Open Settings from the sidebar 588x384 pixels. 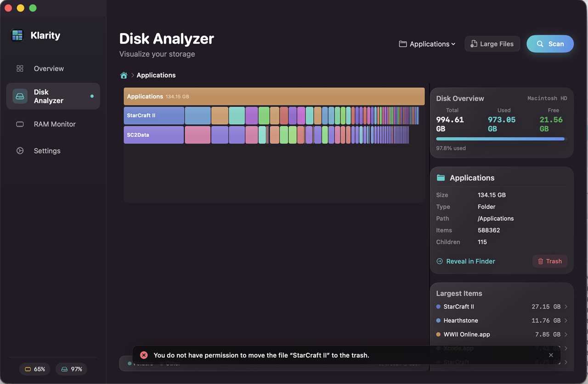click(46, 150)
